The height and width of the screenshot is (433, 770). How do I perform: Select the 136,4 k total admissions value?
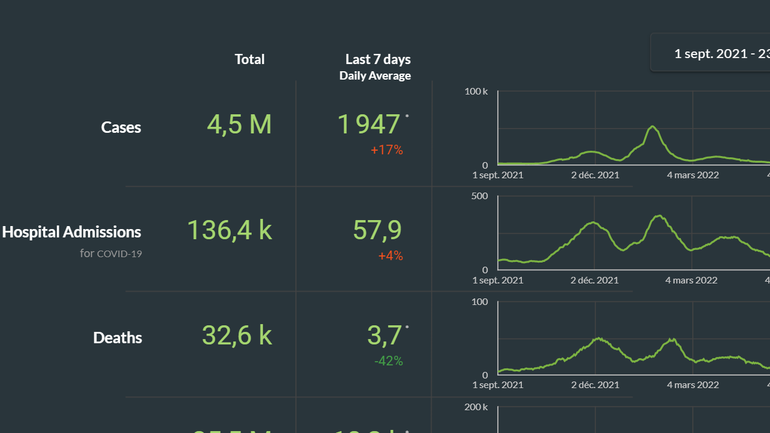point(229,230)
